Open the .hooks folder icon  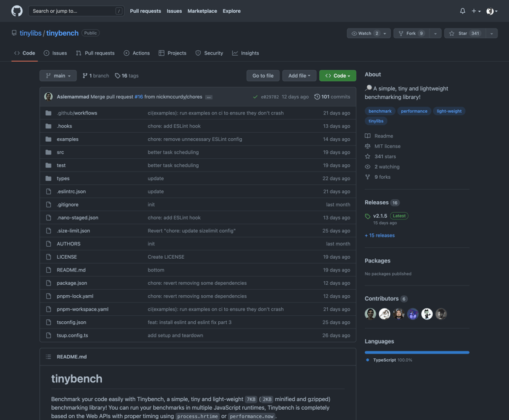48,126
